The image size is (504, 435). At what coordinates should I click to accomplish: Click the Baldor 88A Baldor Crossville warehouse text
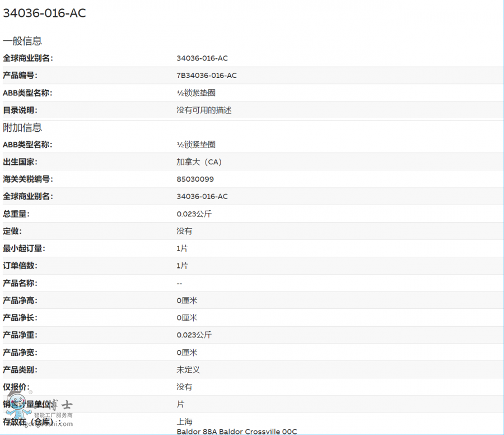[x=236, y=432]
